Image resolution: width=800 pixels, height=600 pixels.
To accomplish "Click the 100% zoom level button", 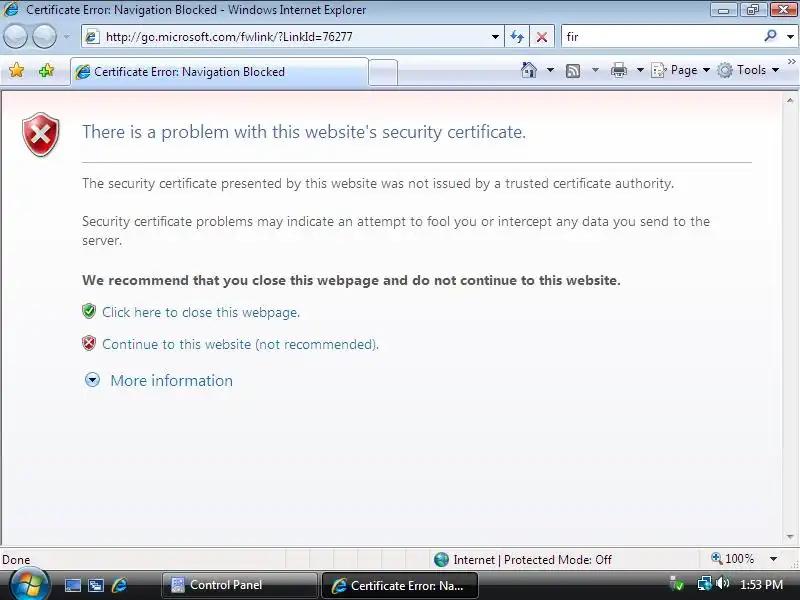I will pyautogui.click(x=733, y=559).
